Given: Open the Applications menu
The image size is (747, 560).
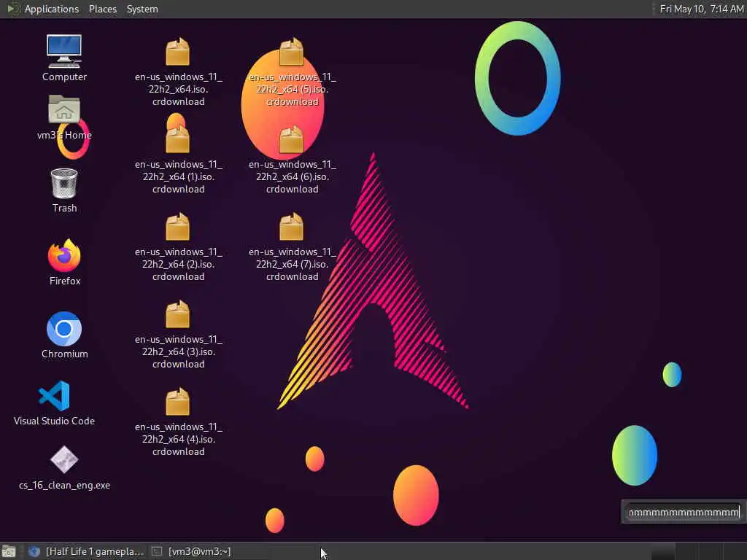Looking at the screenshot, I should pos(52,9).
